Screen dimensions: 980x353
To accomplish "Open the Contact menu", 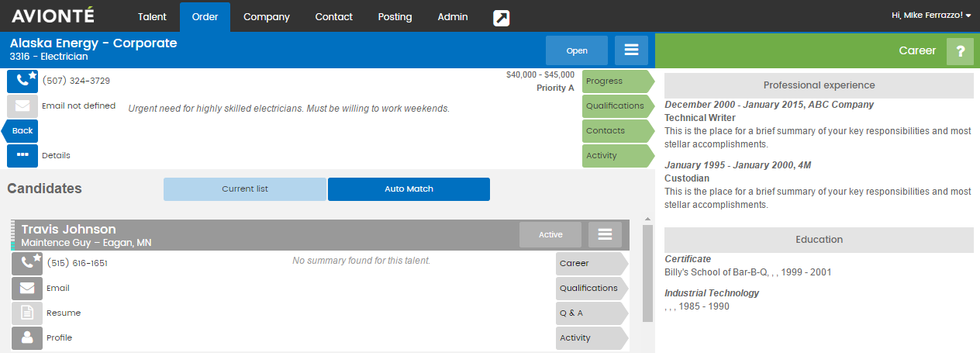I will 334,16.
